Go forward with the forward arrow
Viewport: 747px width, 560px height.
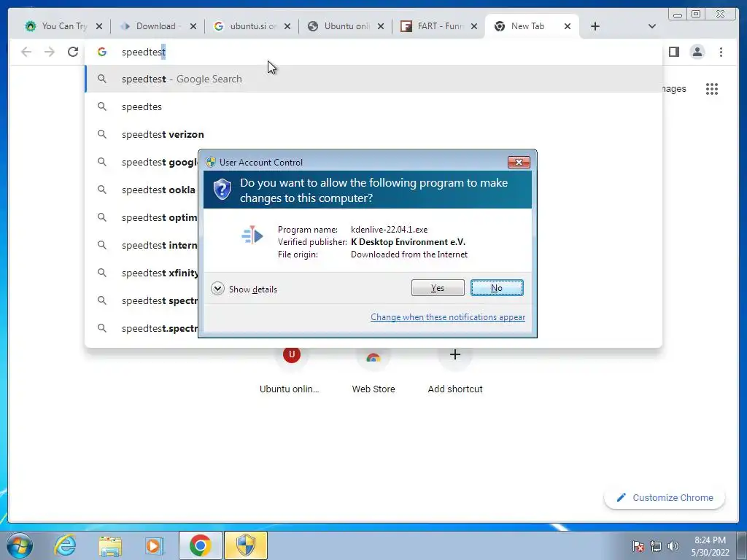(50, 52)
